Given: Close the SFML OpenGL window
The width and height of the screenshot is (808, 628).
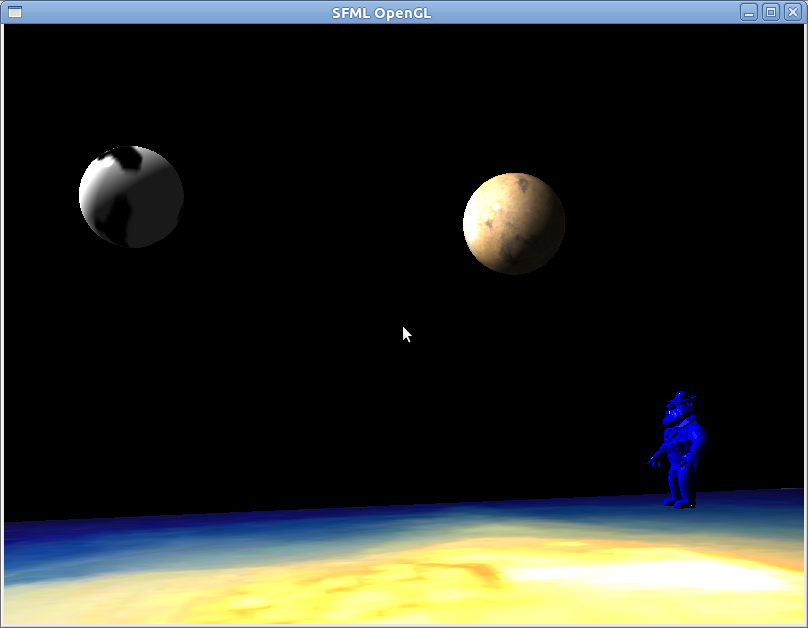Looking at the screenshot, I should pyautogui.click(x=793, y=12).
